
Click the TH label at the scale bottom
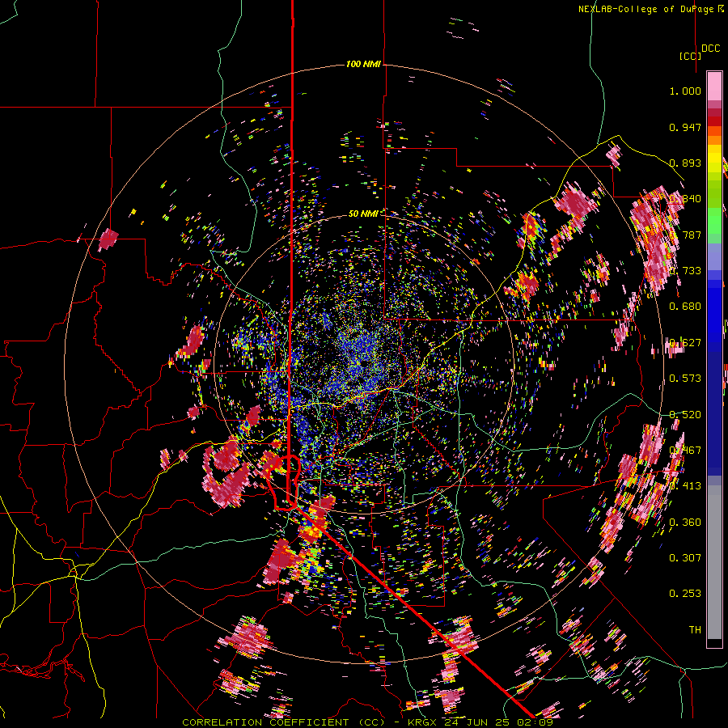pyautogui.click(x=695, y=629)
